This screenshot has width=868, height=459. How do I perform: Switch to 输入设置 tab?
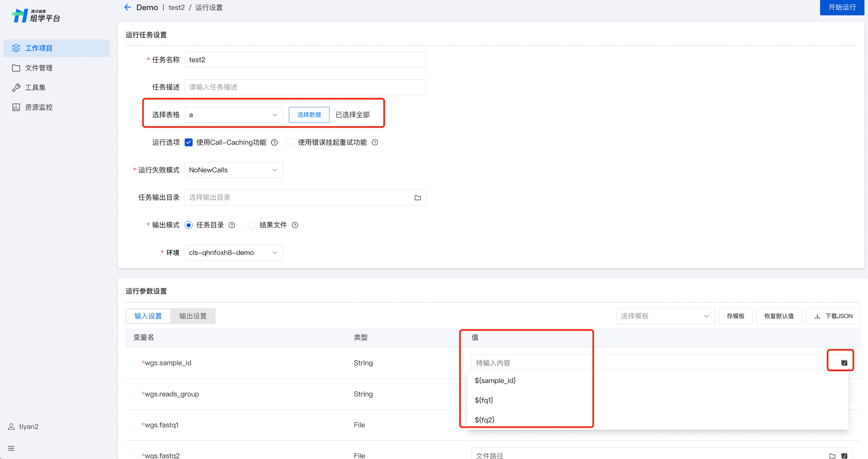148,316
